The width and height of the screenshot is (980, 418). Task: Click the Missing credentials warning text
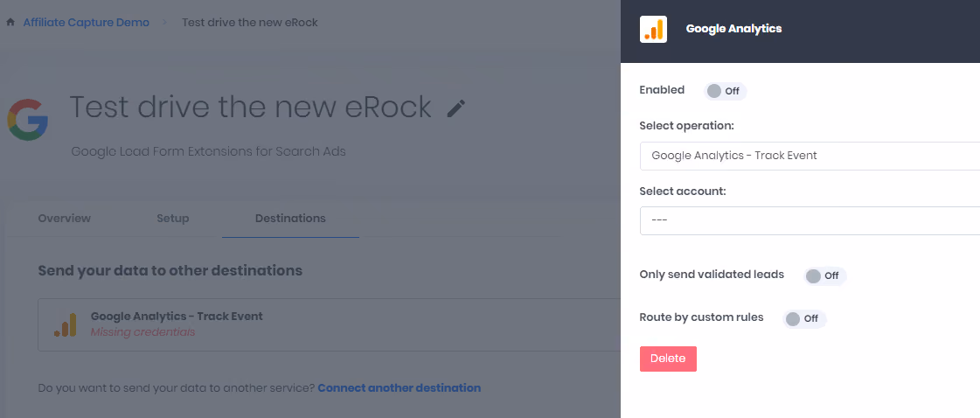[143, 332]
